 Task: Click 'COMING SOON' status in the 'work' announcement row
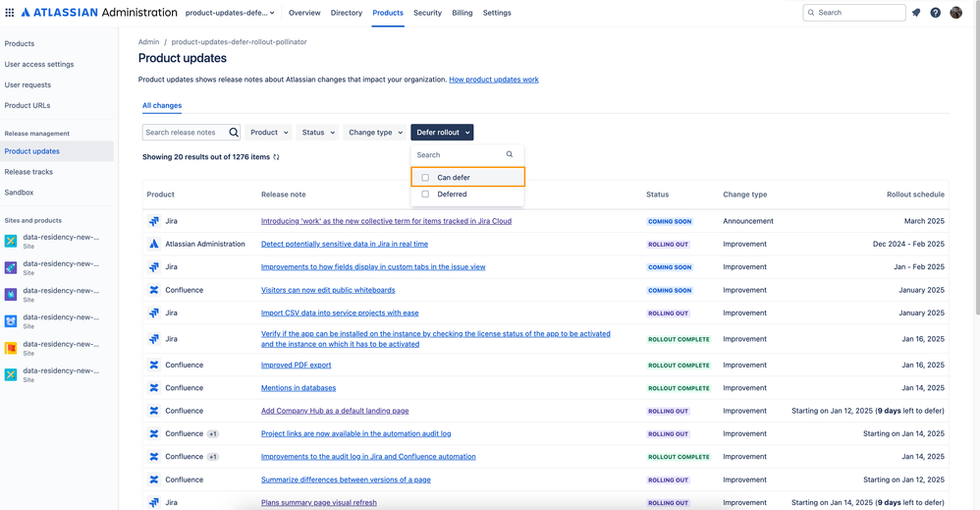coord(670,221)
